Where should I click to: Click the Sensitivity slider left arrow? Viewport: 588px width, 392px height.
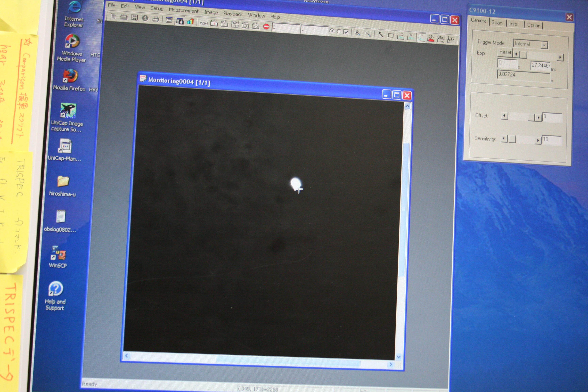pos(504,138)
